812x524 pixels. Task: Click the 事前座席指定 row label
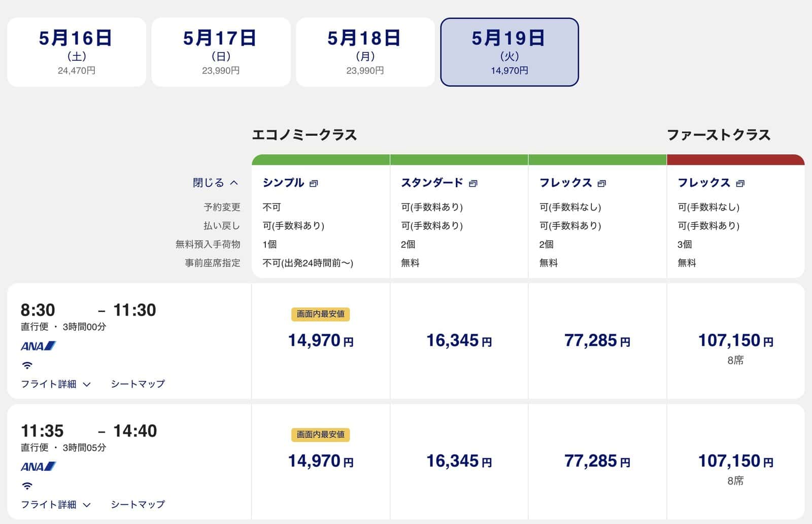(x=212, y=263)
